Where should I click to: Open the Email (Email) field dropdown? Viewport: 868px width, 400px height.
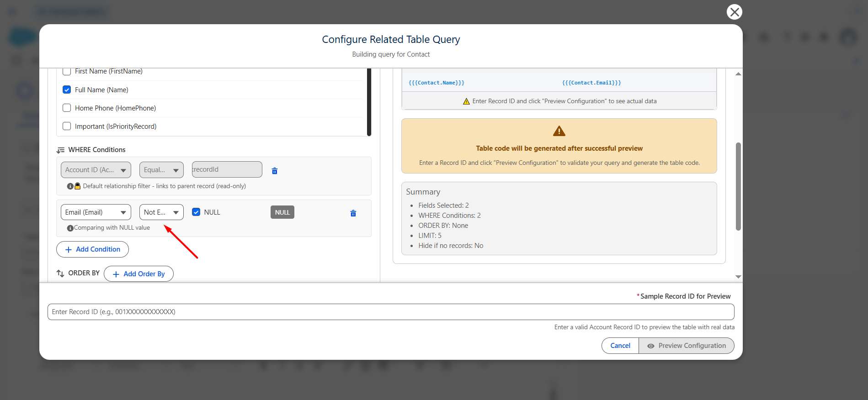pyautogui.click(x=96, y=212)
